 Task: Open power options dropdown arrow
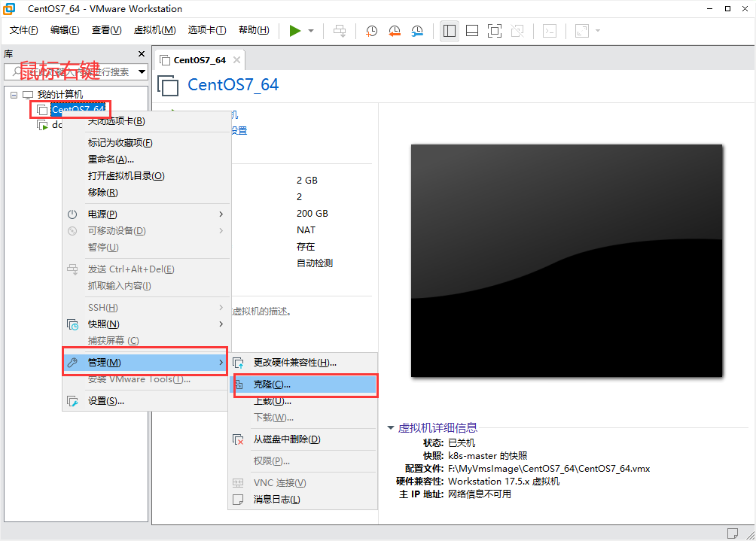[x=311, y=31]
